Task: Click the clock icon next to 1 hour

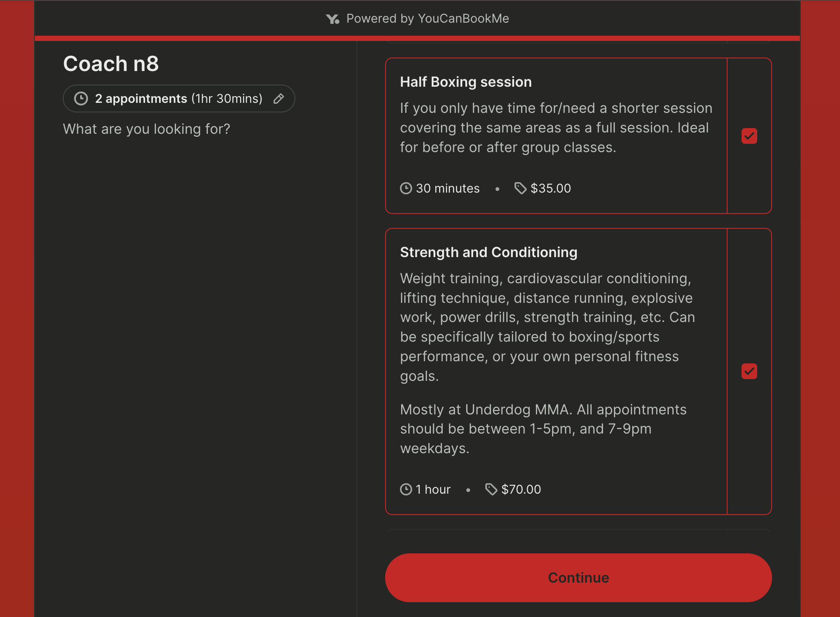Action: pyautogui.click(x=406, y=489)
